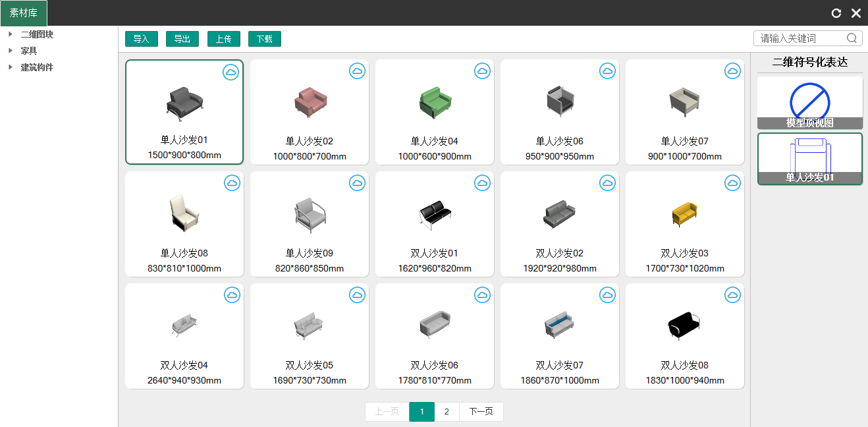The image size is (868, 427).
Task: Expand the 二维图块 tree node
Action: pyautogui.click(x=11, y=34)
